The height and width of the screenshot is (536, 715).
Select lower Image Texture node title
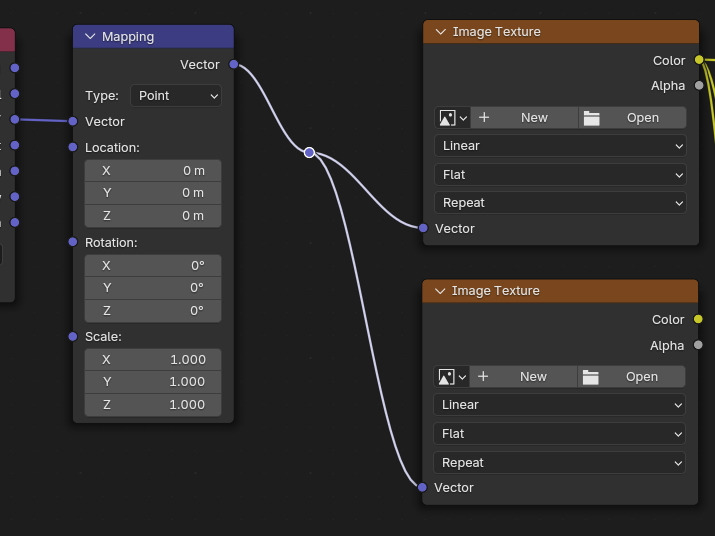coord(560,291)
